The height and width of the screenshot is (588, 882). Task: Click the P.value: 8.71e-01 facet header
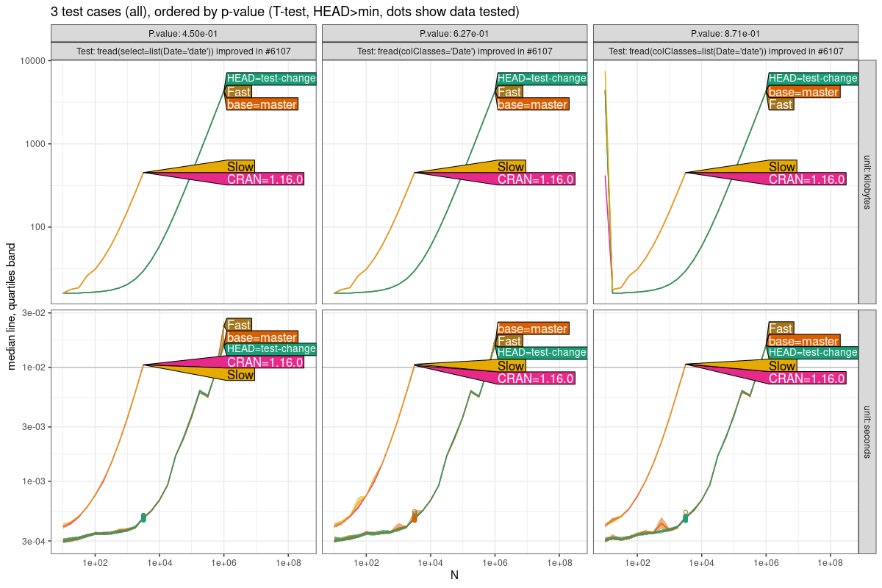click(x=725, y=33)
